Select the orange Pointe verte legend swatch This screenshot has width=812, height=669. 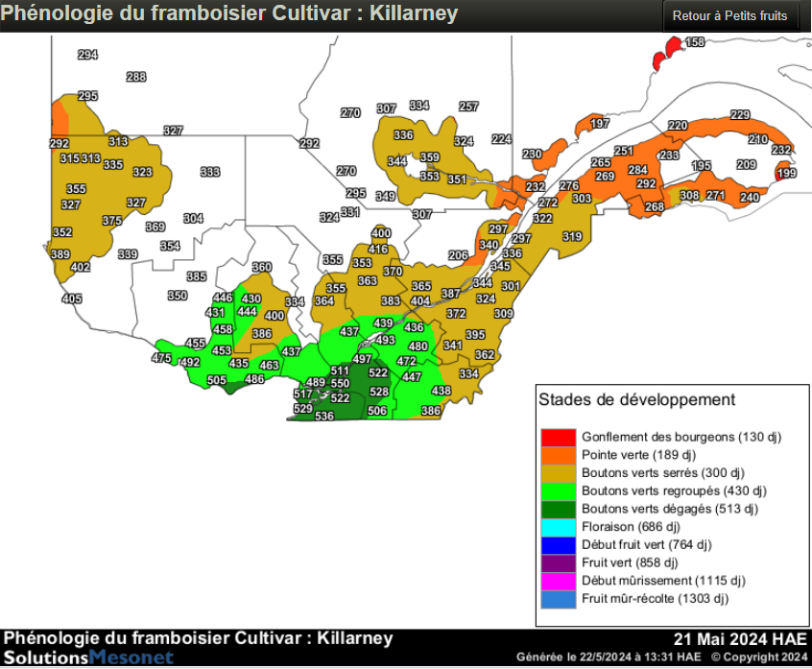pos(559,455)
